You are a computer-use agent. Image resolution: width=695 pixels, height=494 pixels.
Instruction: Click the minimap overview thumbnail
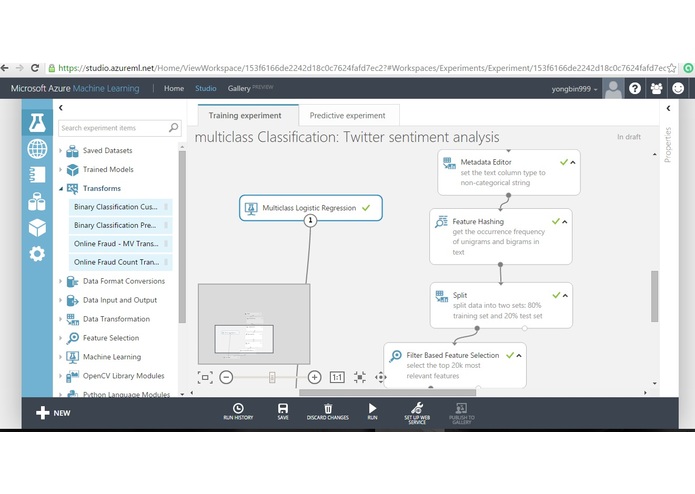point(254,324)
